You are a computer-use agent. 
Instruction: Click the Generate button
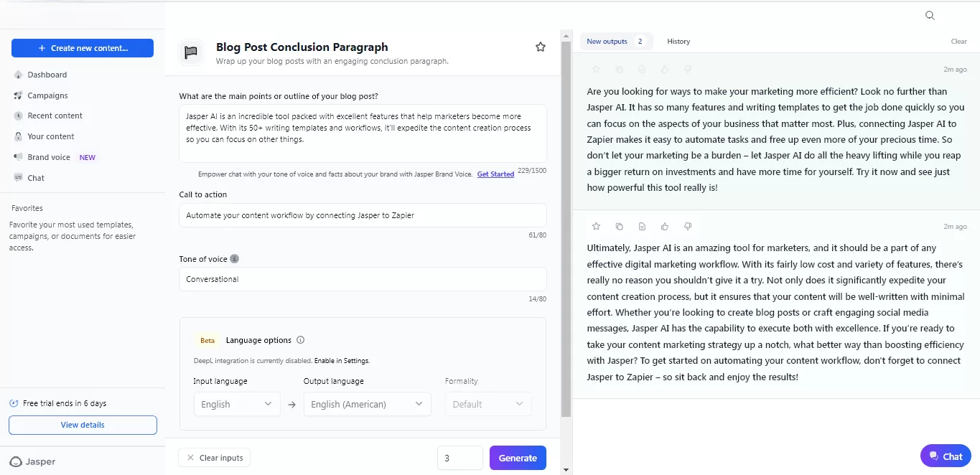tap(518, 458)
